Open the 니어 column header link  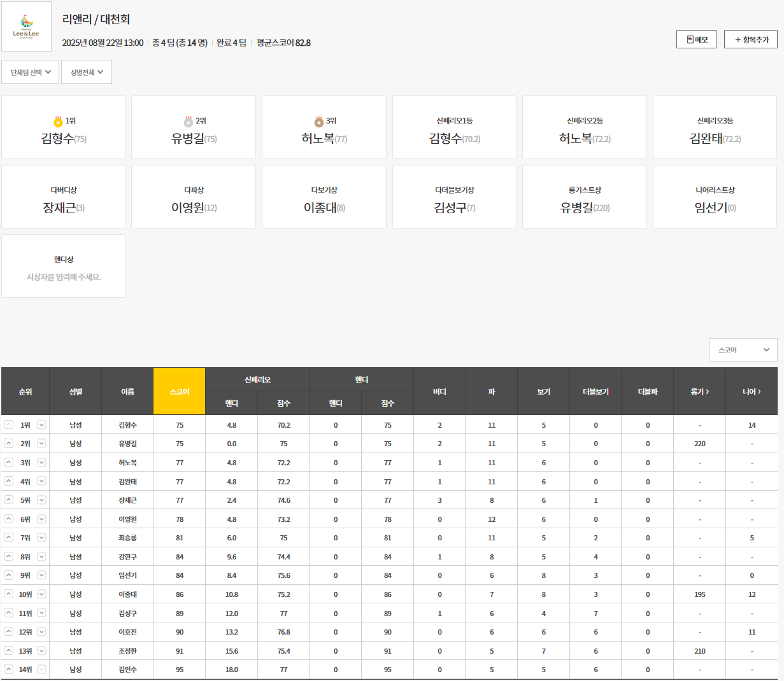[752, 391]
